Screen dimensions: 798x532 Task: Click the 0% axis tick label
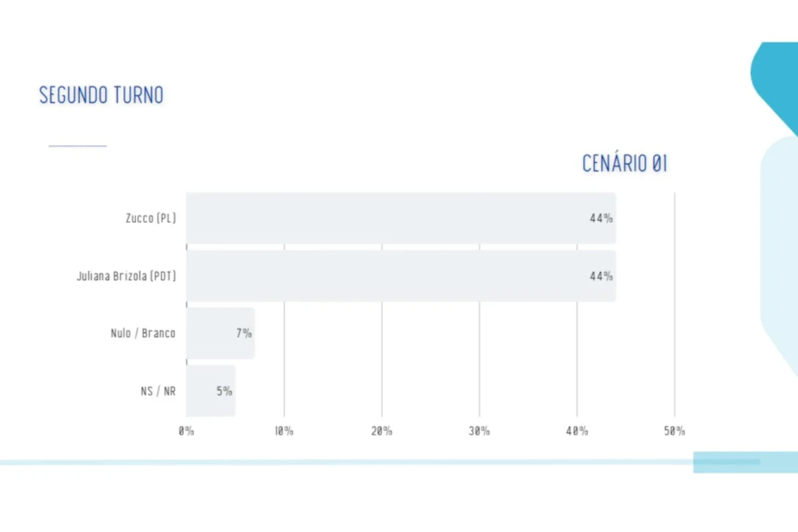click(186, 431)
